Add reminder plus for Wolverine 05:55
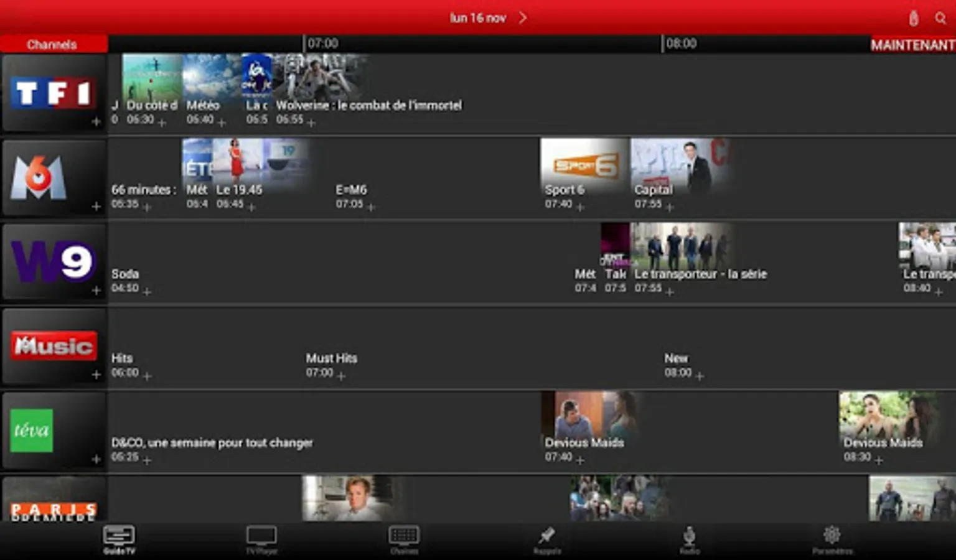The image size is (956, 560). point(311,123)
